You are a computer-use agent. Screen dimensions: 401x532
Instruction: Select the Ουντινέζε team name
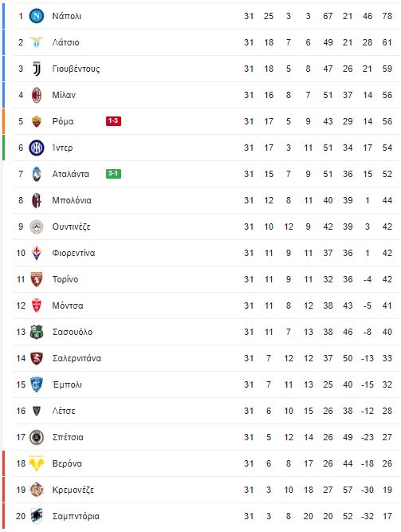[71, 227]
